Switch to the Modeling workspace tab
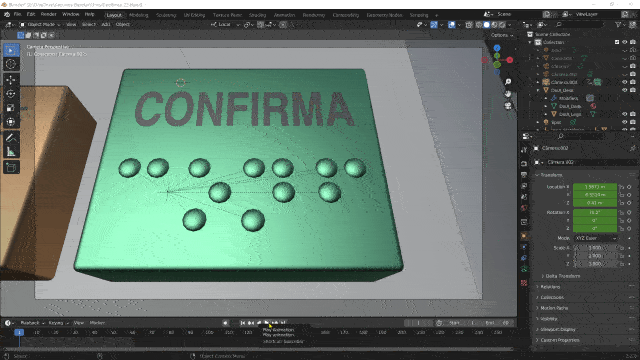Image resolution: width=640 pixels, height=360 pixels. [138, 15]
